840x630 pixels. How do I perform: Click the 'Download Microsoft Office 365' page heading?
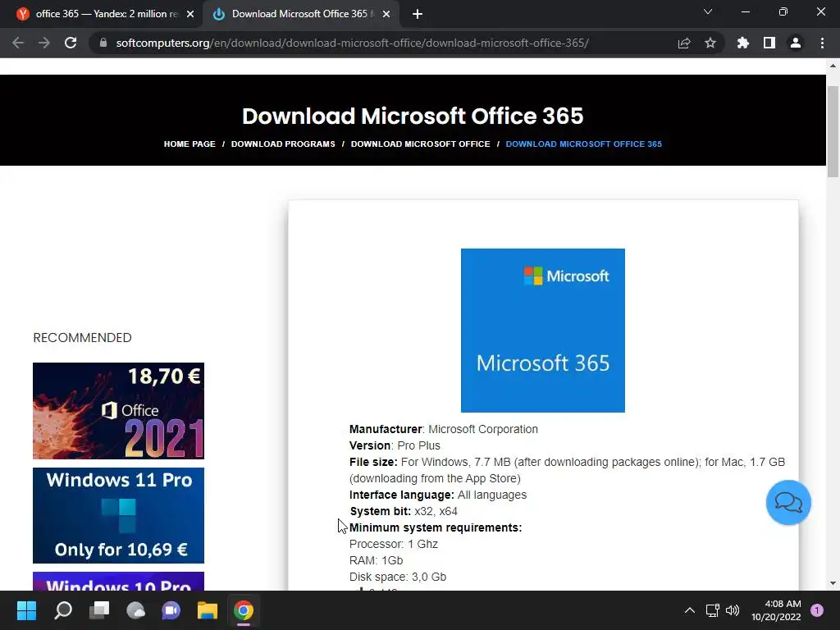[x=413, y=116]
